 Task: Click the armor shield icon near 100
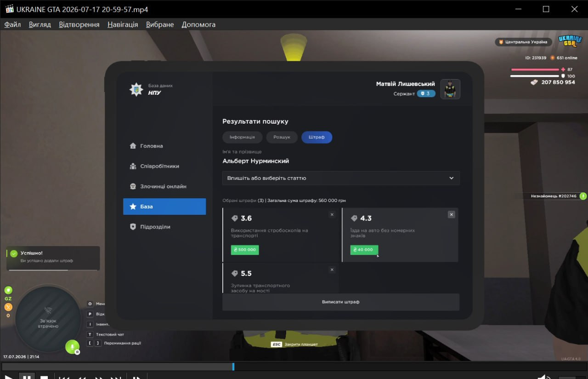click(x=563, y=76)
